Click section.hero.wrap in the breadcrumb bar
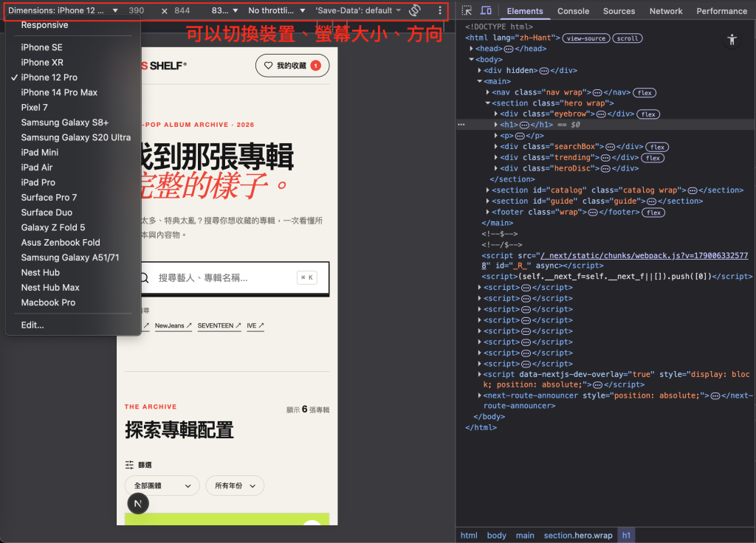The height and width of the screenshot is (543, 756). point(577,536)
